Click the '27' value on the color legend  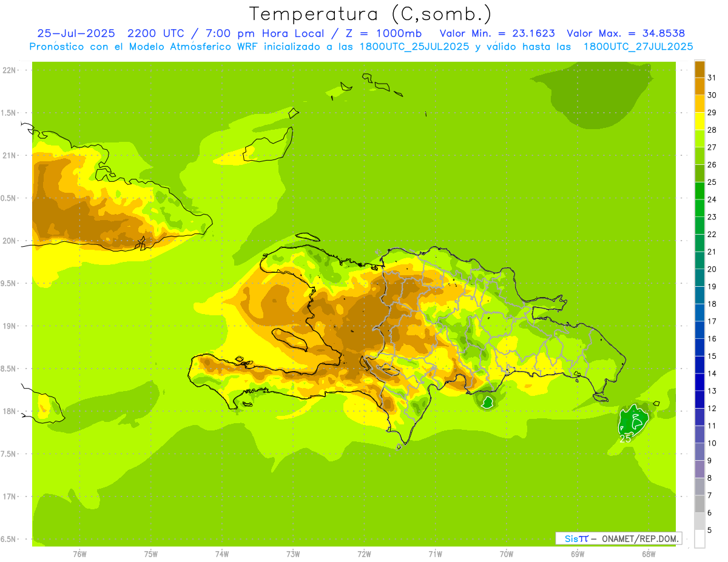click(712, 147)
